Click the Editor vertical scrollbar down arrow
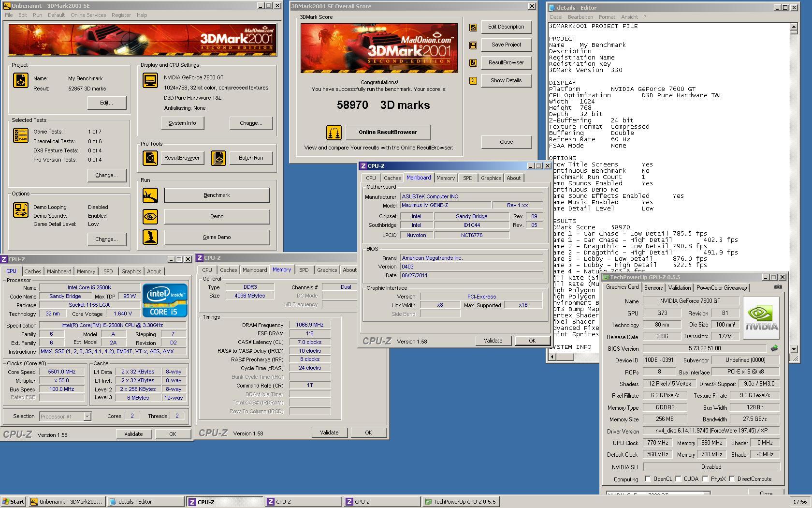The image size is (812, 508). point(794,349)
